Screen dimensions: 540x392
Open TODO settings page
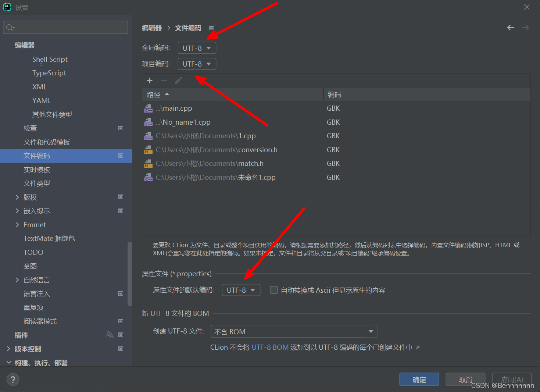[33, 252]
